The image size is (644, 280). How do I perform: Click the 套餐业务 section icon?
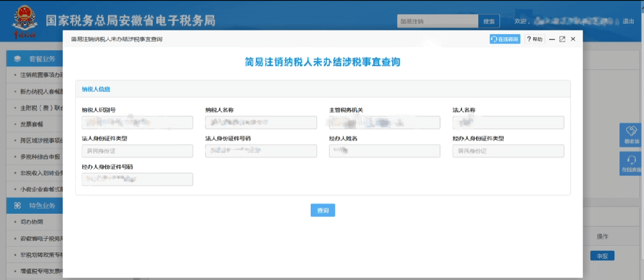tap(18, 59)
